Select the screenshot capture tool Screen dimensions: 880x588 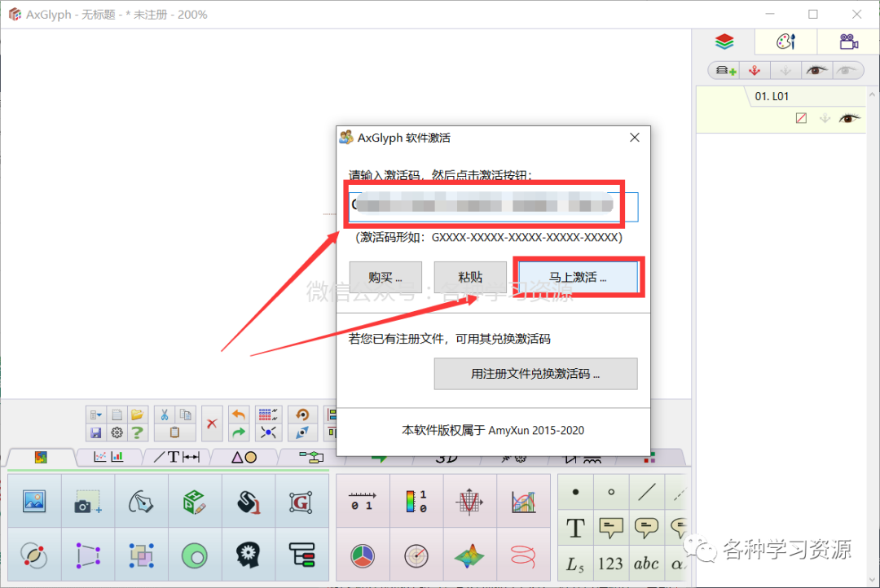[88, 501]
